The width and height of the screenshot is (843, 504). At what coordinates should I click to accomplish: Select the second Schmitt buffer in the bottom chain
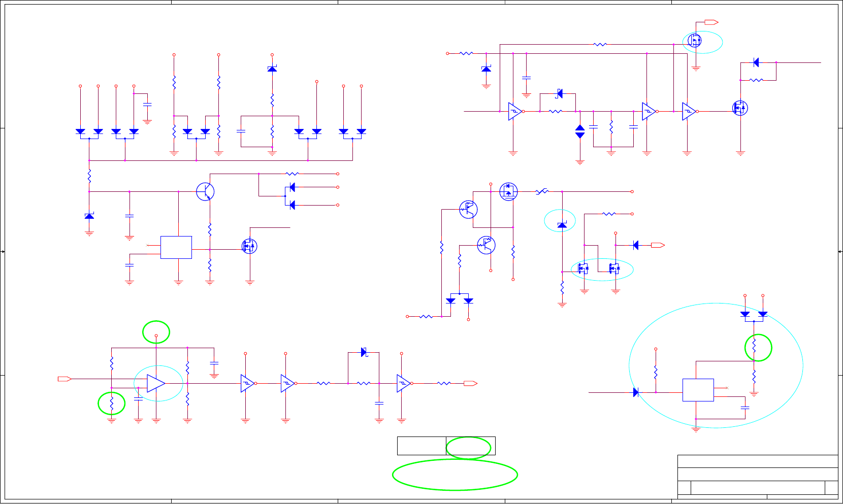pyautogui.click(x=288, y=383)
